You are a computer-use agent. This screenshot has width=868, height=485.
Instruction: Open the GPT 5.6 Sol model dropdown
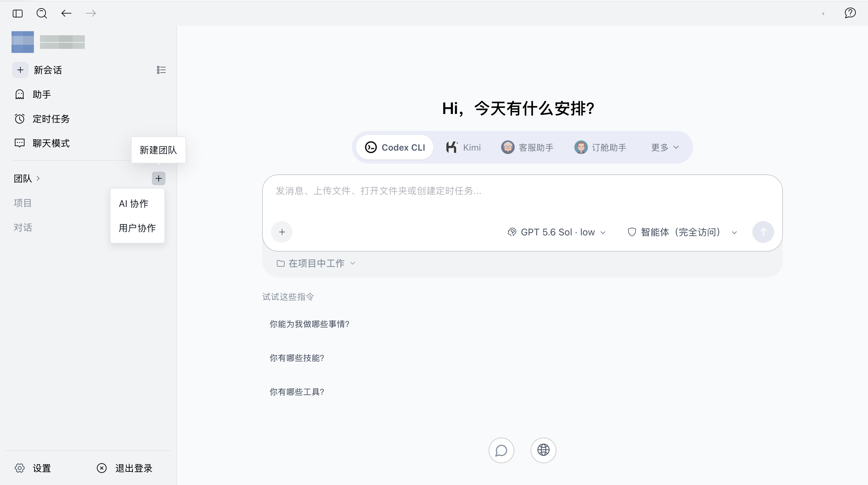coord(556,232)
